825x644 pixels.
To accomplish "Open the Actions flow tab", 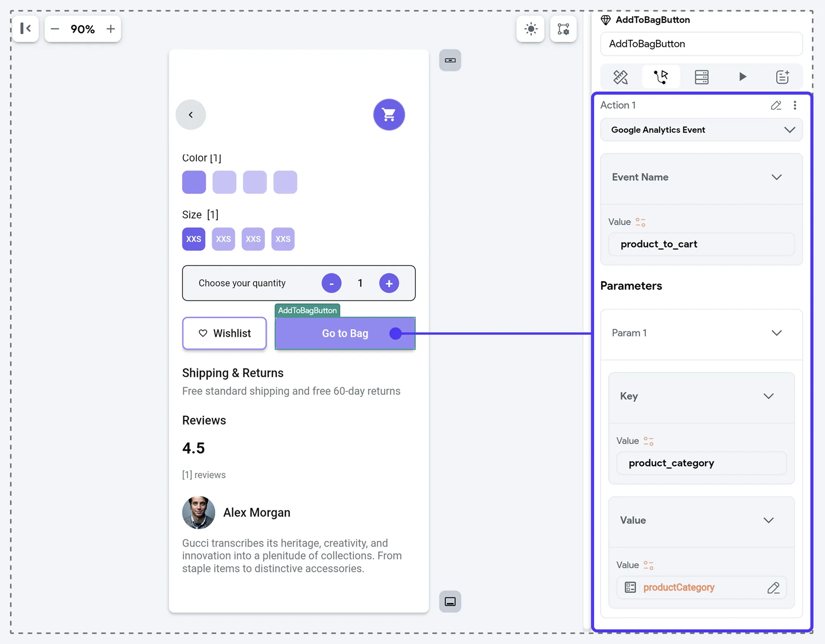I will pyautogui.click(x=661, y=77).
